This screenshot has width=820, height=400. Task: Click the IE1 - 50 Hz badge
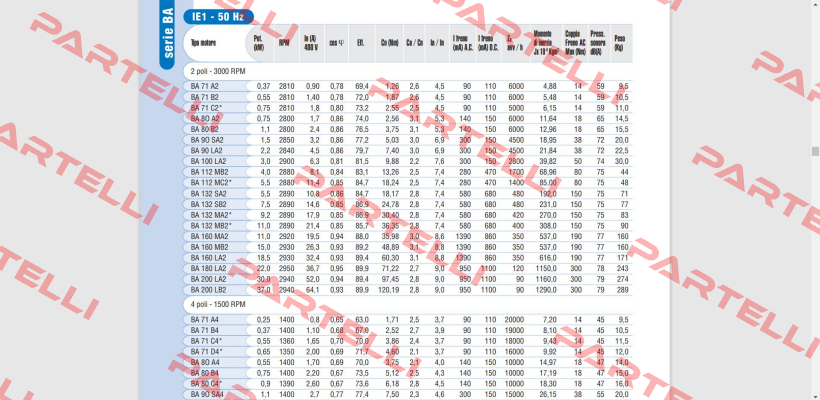pyautogui.click(x=219, y=17)
